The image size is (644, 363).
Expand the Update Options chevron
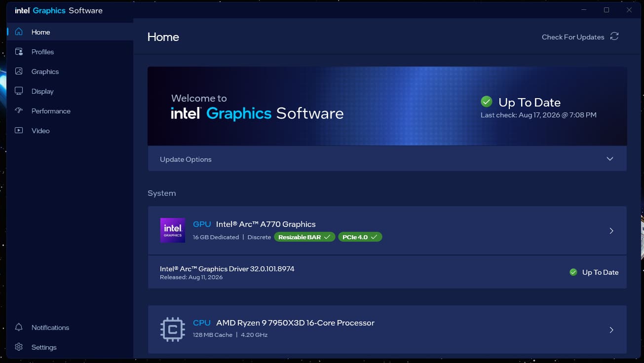point(610,159)
